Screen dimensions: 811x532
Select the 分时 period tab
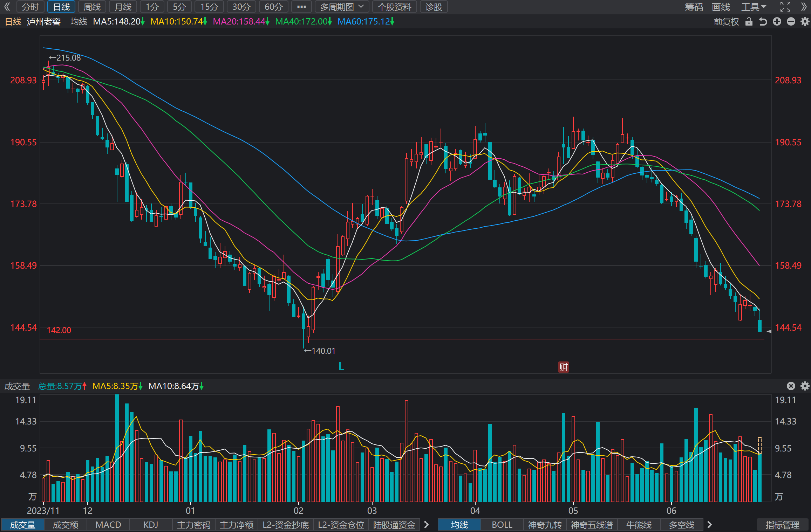pos(30,7)
